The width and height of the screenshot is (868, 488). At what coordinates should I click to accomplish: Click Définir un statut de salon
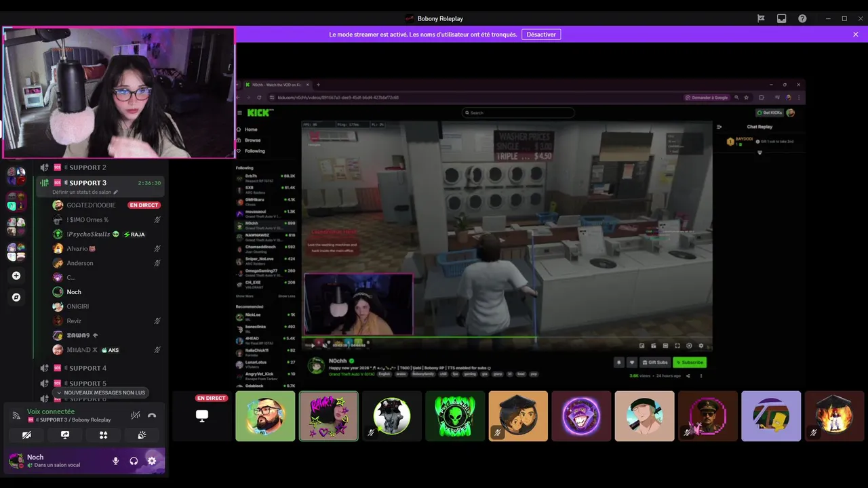click(81, 192)
